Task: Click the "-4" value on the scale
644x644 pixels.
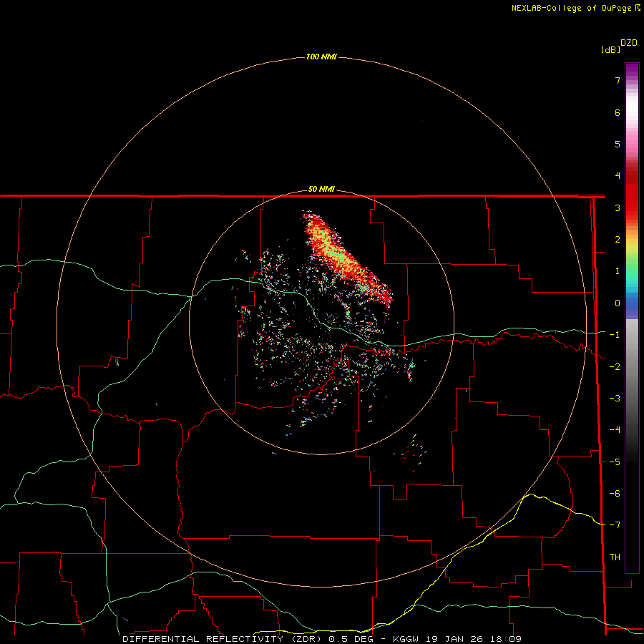Action: tap(615, 430)
